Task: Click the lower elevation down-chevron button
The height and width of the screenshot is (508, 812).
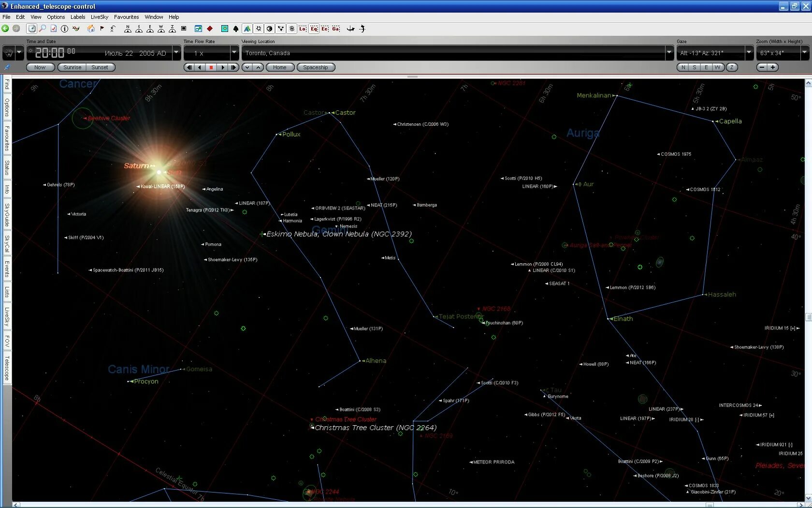Action: coord(247,67)
